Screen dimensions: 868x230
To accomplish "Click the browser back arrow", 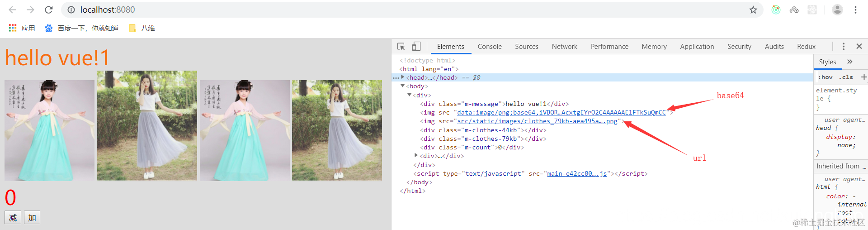I will 12,10.
